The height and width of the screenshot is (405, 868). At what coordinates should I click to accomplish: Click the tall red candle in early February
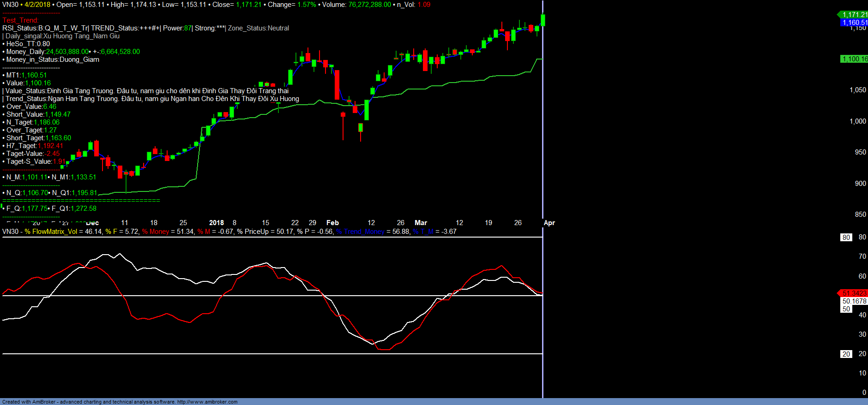(x=337, y=84)
